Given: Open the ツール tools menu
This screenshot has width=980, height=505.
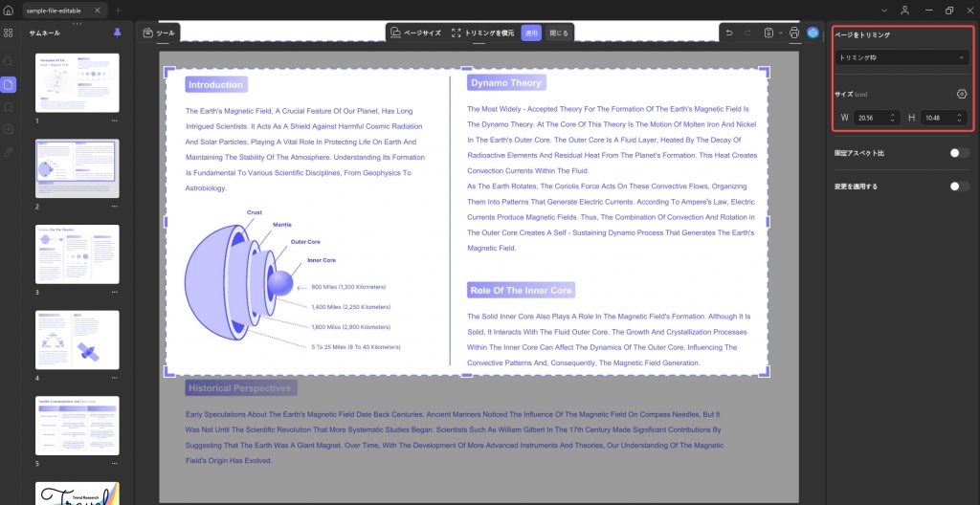Looking at the screenshot, I should 160,33.
